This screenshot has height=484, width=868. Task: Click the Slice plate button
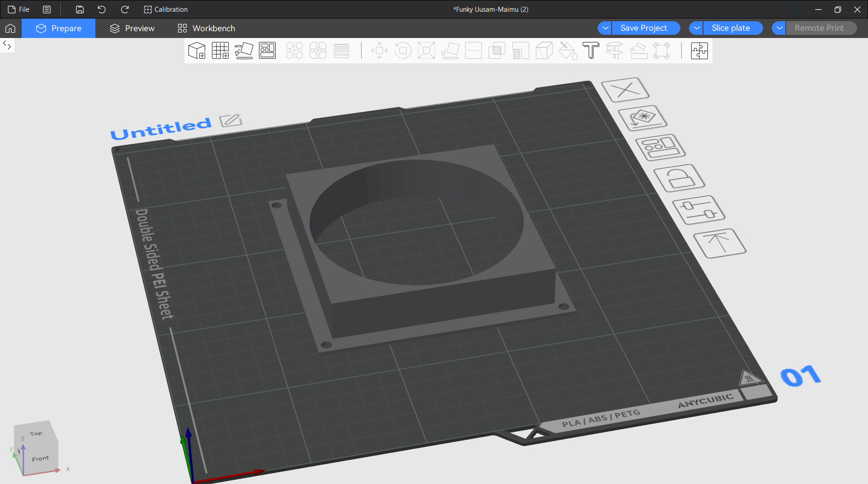(x=733, y=28)
